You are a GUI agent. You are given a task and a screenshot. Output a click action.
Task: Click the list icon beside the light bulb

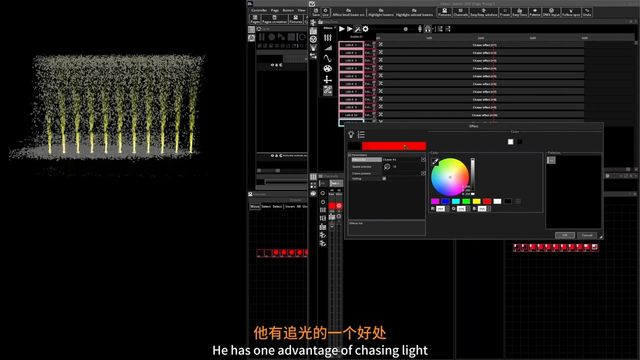coord(361,134)
